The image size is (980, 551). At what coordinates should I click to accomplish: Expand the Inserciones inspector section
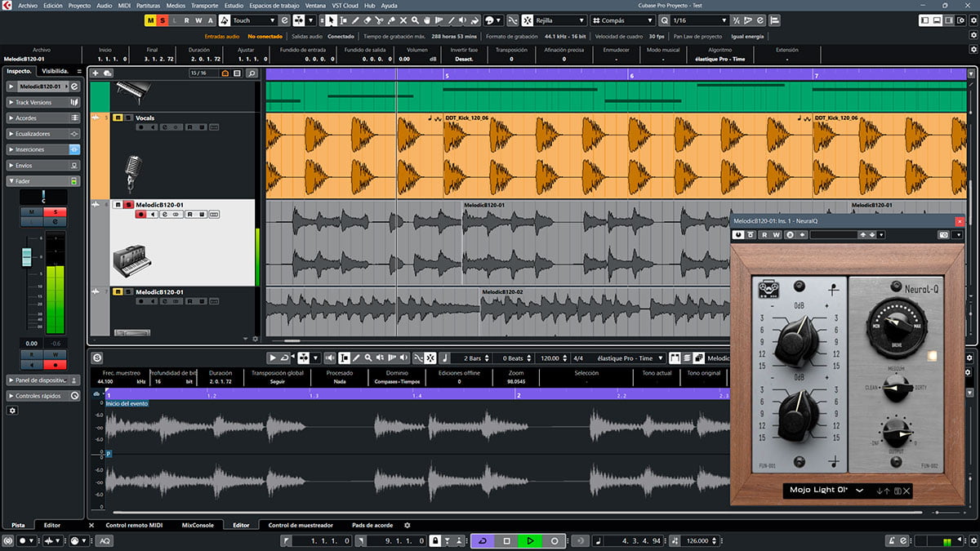tap(43, 149)
